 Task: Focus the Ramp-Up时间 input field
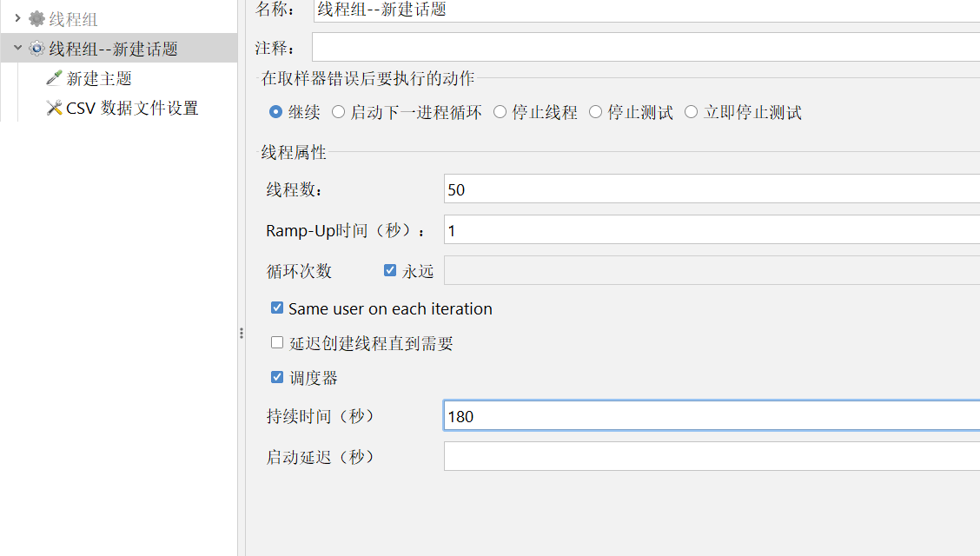click(711, 230)
